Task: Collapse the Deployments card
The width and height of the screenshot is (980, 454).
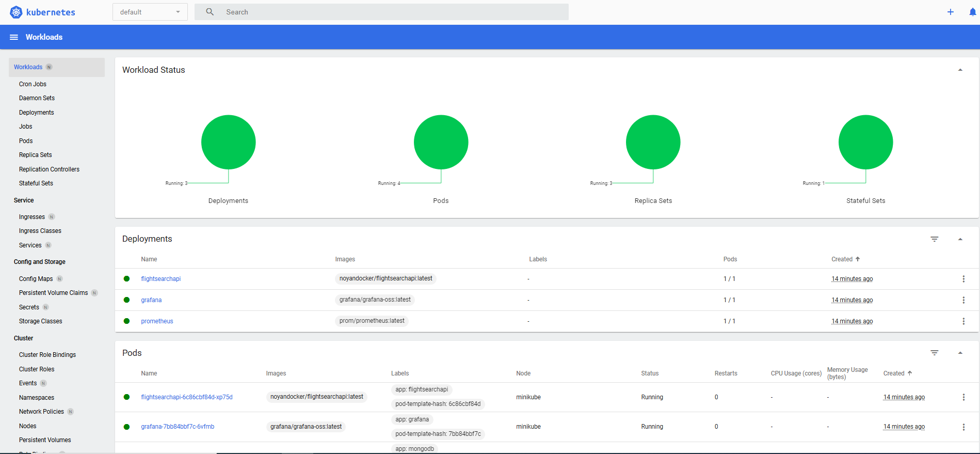Action: [x=960, y=239]
